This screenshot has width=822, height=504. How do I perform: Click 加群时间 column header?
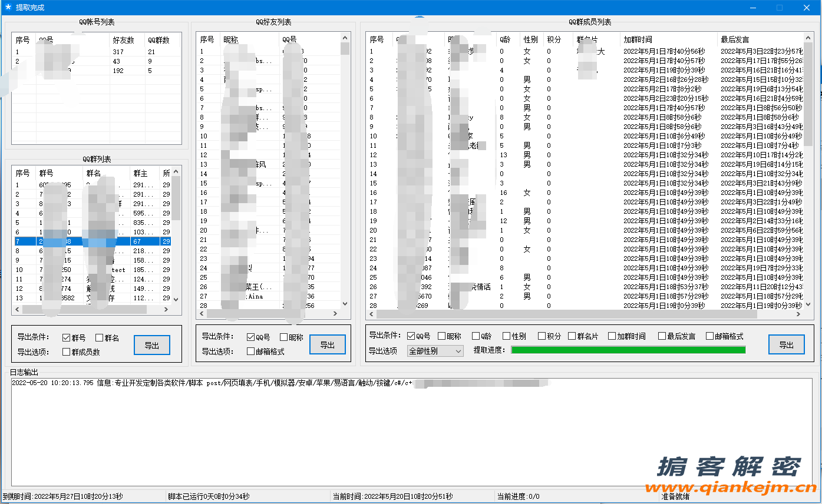pyautogui.click(x=669, y=39)
